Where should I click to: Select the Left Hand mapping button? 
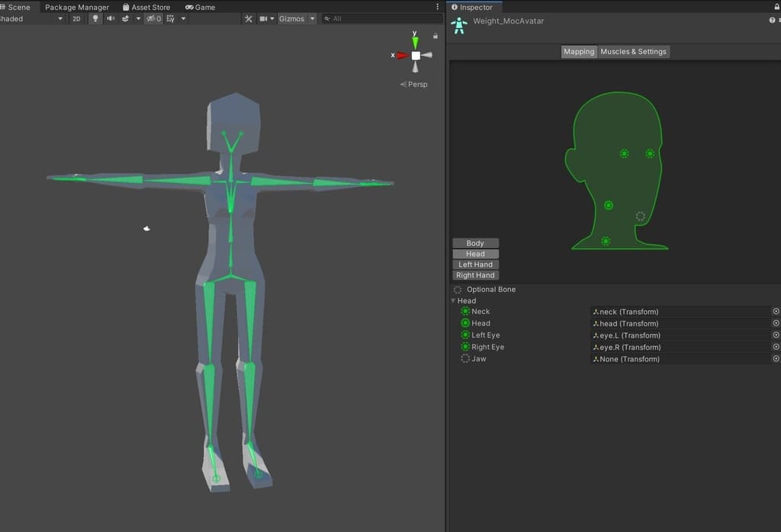coord(475,264)
